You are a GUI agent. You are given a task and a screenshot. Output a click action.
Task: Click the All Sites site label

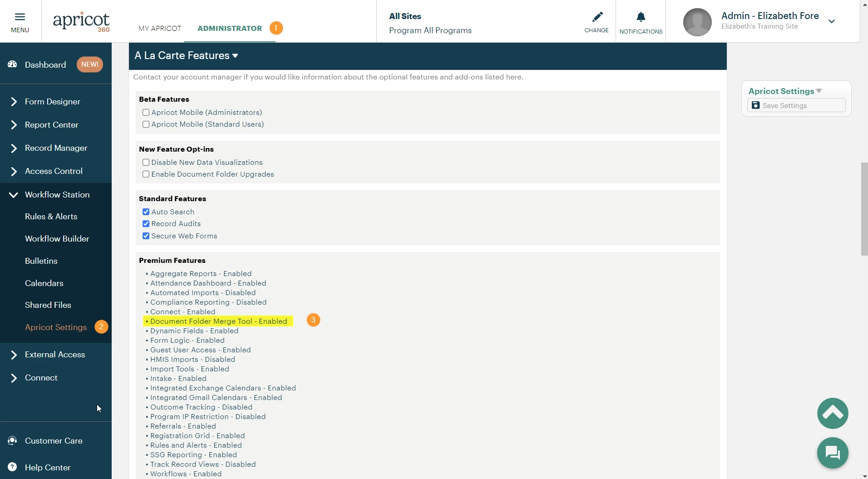pos(405,16)
